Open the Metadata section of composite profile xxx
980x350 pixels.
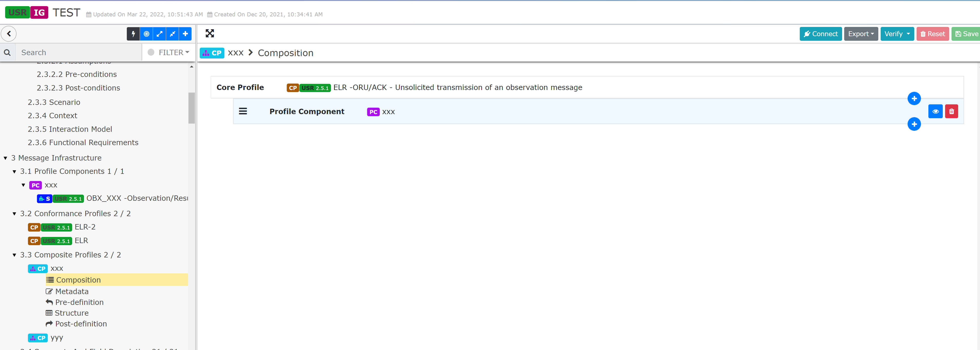click(72, 291)
